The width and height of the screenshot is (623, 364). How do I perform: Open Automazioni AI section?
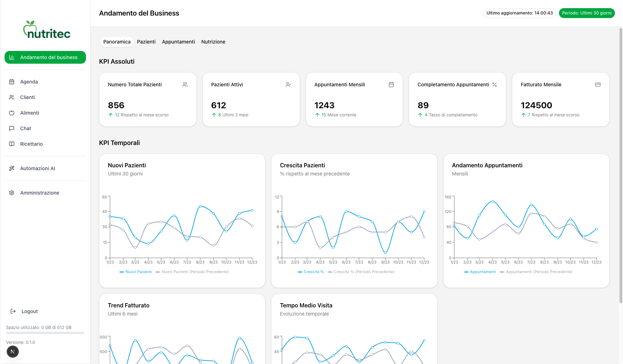point(45,168)
